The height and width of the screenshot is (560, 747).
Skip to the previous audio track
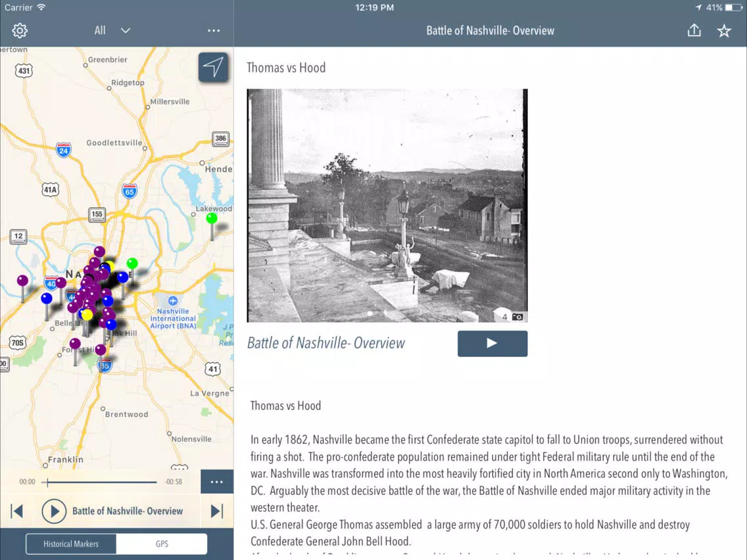click(16, 511)
